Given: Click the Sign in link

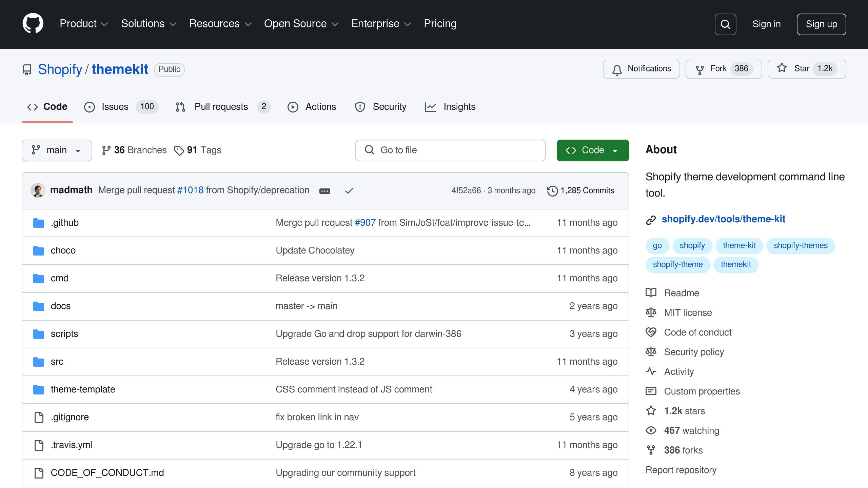Looking at the screenshot, I should click(x=766, y=24).
